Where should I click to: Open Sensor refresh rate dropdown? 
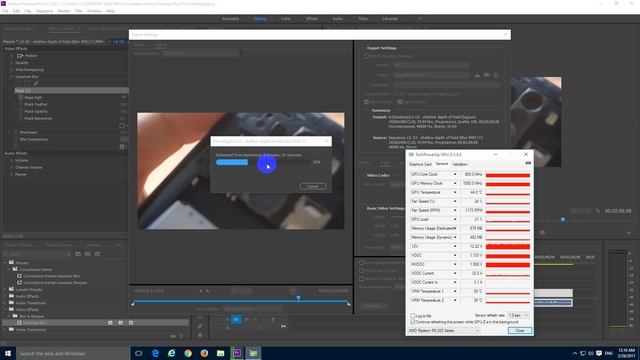[518, 316]
